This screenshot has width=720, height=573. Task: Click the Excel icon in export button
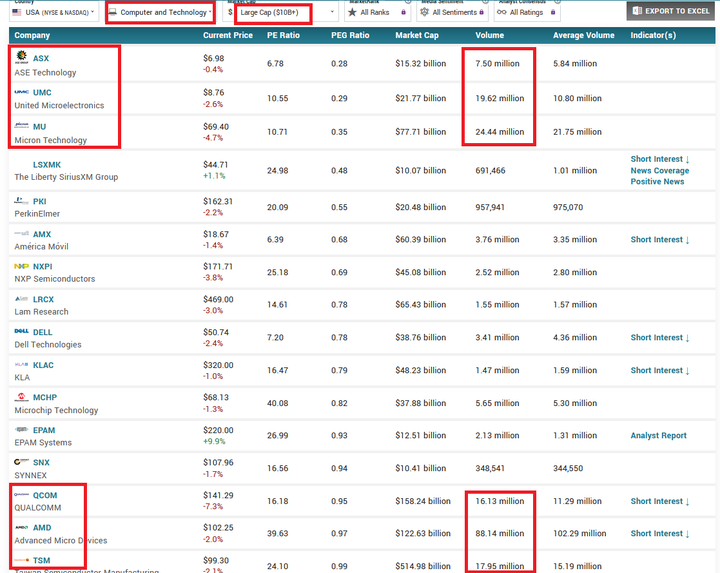pos(637,11)
